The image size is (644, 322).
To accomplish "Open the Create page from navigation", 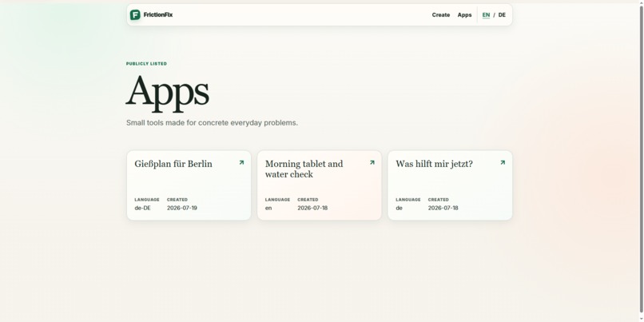I will click(441, 15).
